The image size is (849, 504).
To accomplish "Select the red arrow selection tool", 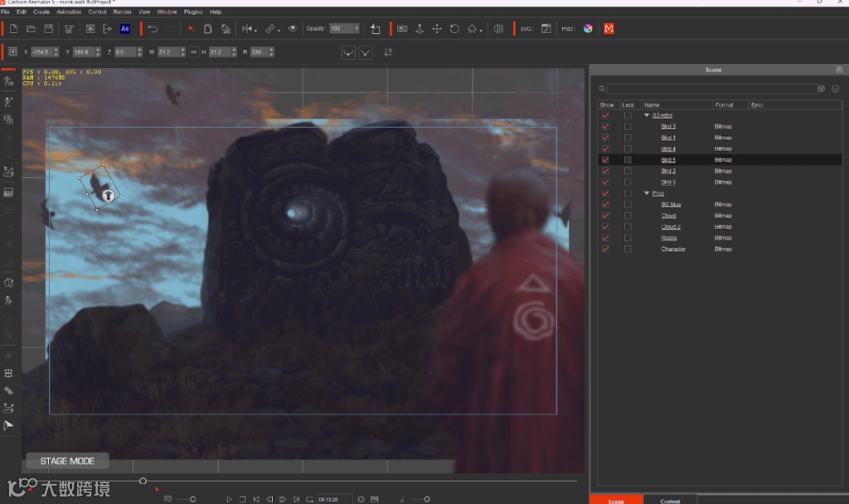I will coord(192,29).
